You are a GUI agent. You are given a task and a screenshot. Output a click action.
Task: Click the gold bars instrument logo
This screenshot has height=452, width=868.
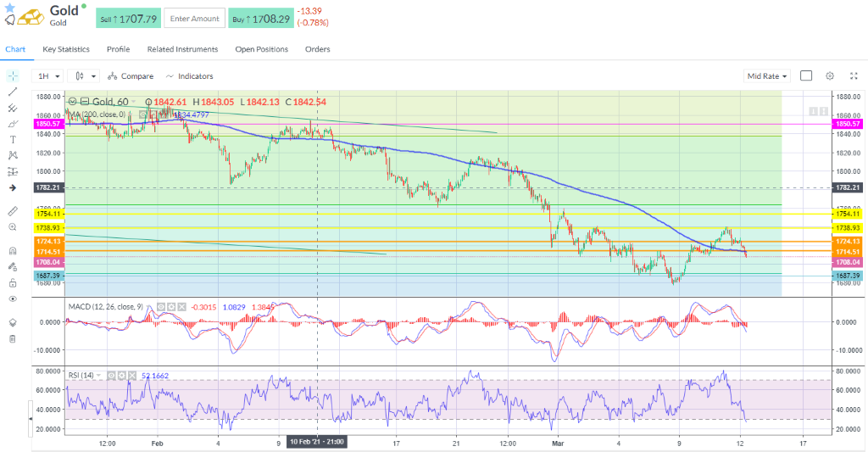point(31,17)
